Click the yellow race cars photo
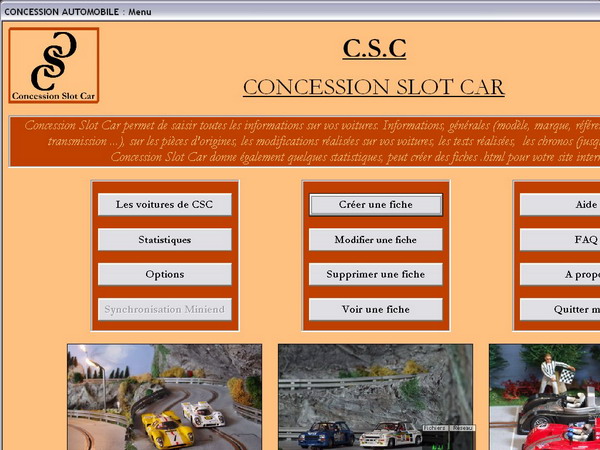This screenshot has height=450, width=600. pyautogui.click(x=164, y=397)
